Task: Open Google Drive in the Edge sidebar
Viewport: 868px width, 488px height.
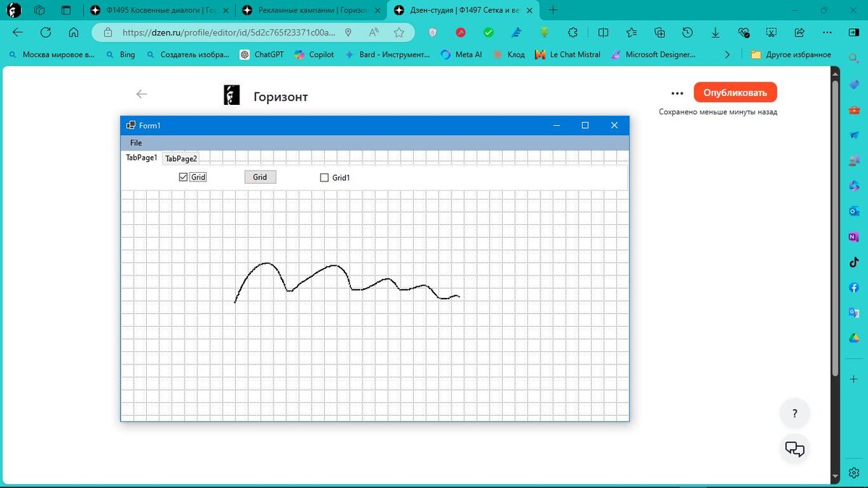Action: click(854, 338)
